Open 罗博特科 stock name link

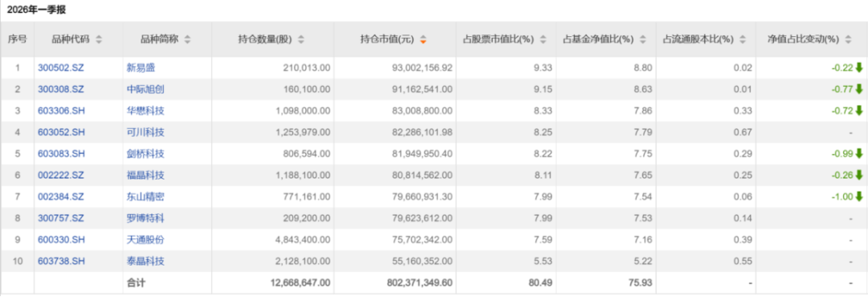click(145, 218)
